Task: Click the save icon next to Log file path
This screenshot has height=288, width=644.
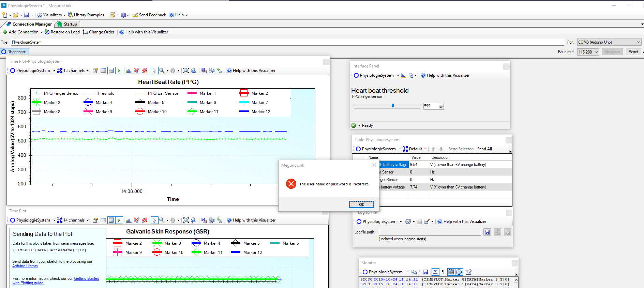Action: [487, 232]
